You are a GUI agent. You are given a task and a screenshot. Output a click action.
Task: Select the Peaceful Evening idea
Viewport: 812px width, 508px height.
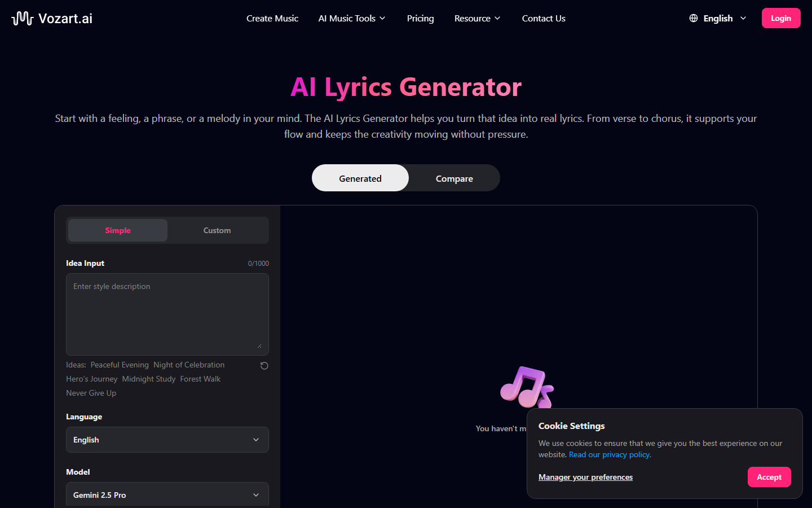pyautogui.click(x=120, y=365)
